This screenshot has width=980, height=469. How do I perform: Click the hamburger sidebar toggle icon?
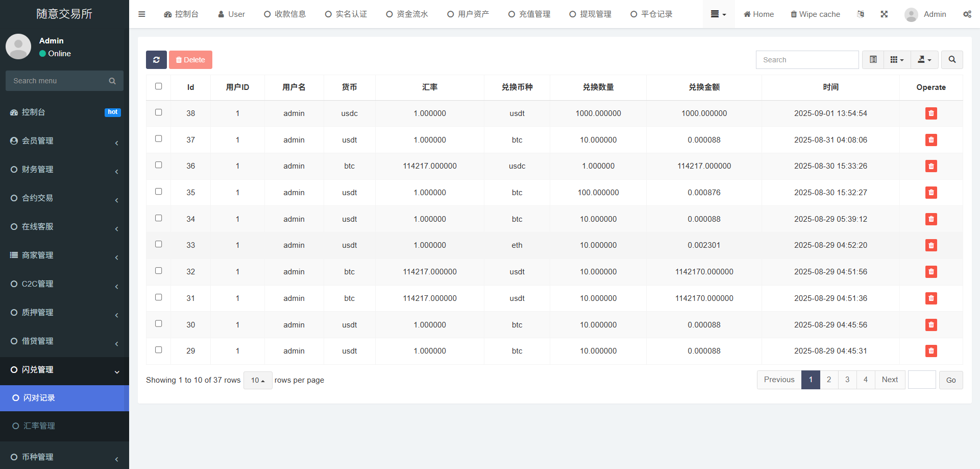coord(142,14)
